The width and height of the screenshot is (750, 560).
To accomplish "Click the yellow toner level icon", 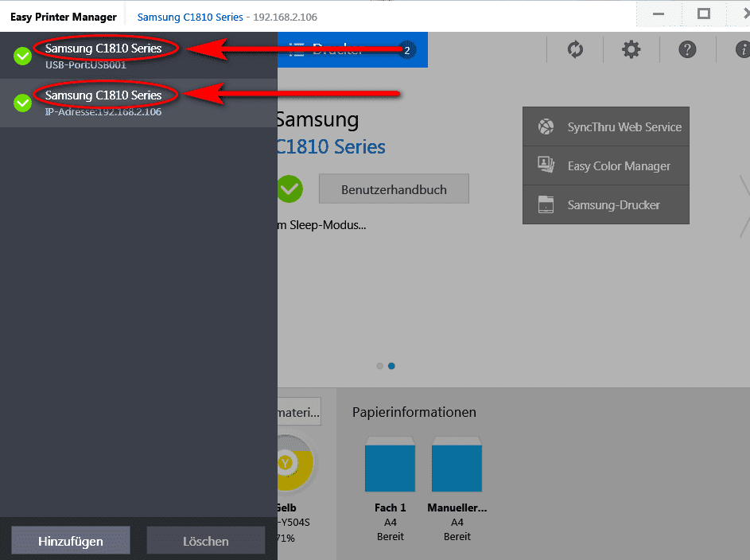I will point(295,462).
